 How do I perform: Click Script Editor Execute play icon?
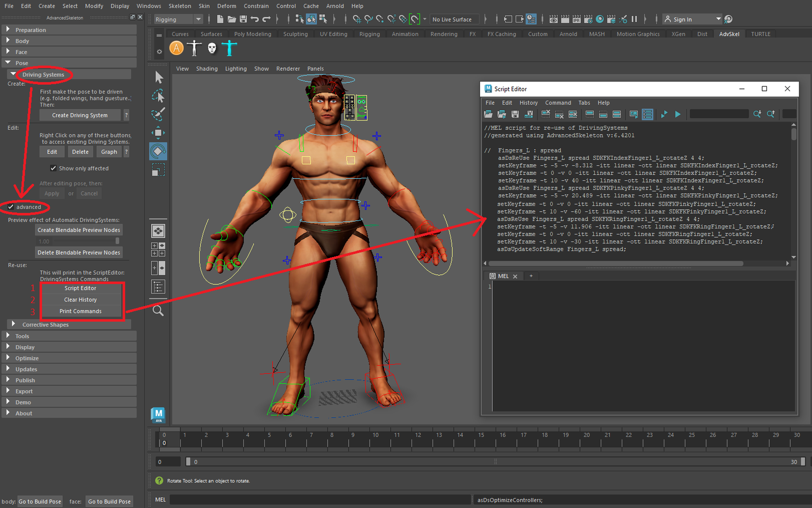click(678, 114)
